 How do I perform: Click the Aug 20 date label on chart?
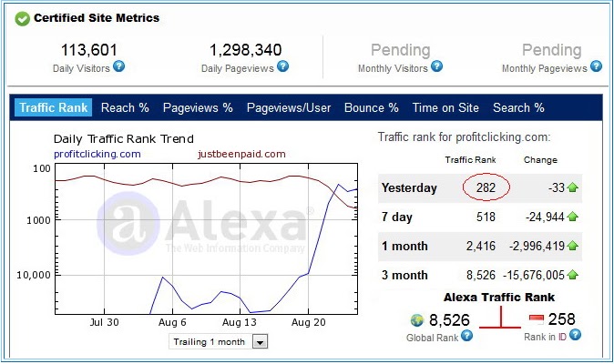click(309, 322)
